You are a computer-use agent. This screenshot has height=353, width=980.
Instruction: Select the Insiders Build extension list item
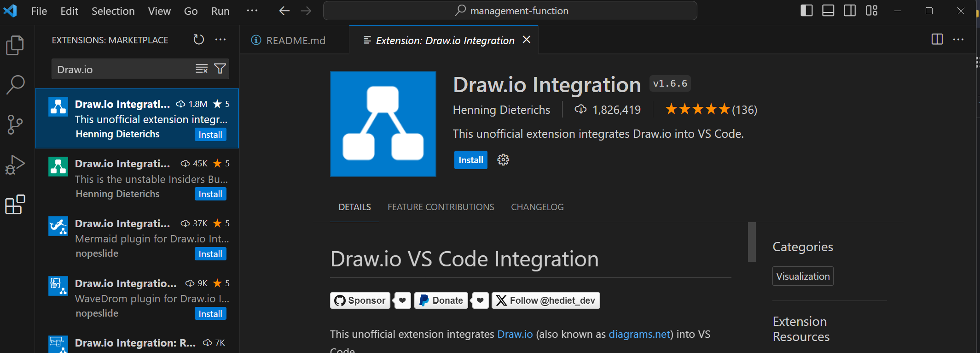[x=137, y=178]
